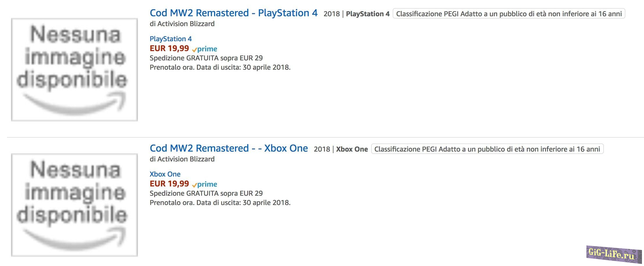This screenshot has width=644, height=266.
Task: Open the Cod MW2 Remastered PlayStation 4 title link
Action: [233, 13]
